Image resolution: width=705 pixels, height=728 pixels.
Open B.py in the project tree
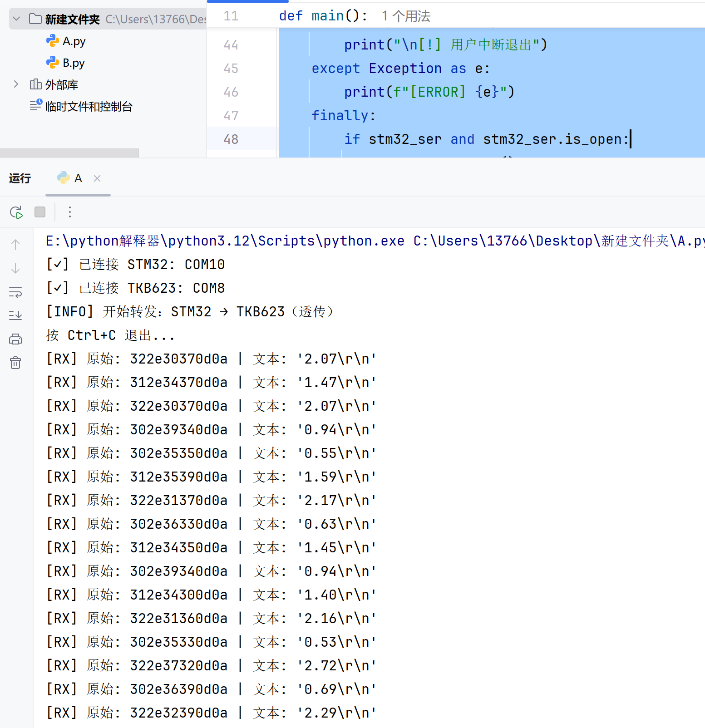coord(73,63)
